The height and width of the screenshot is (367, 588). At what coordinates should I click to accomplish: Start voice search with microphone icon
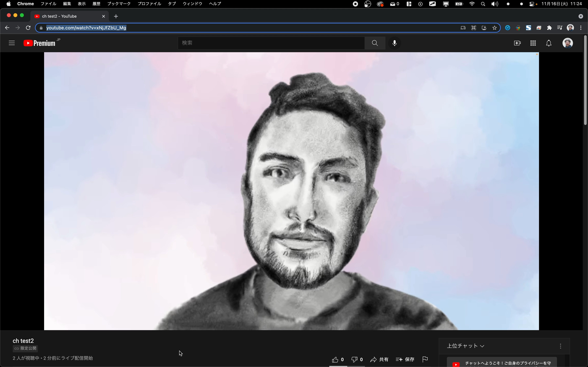[395, 43]
